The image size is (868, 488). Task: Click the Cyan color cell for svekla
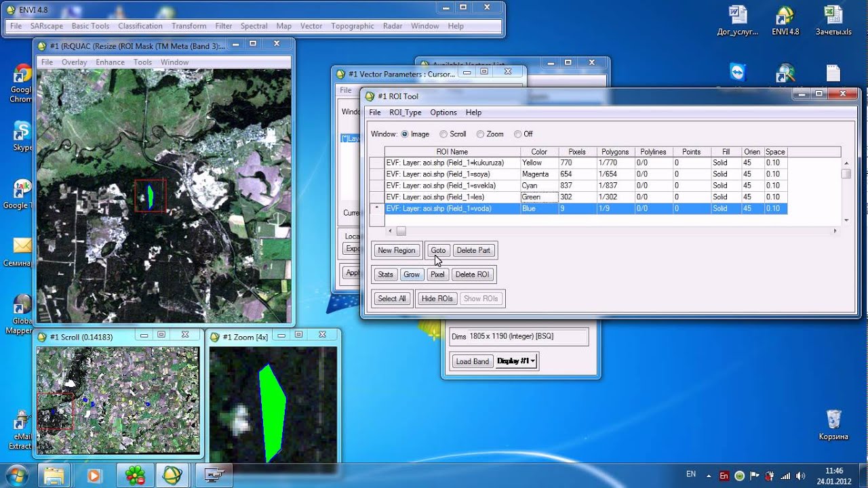(x=539, y=186)
